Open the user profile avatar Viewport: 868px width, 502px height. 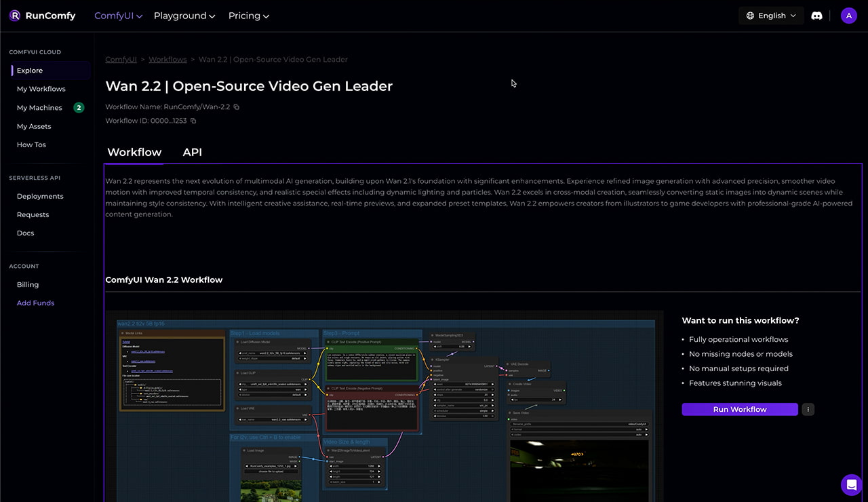click(x=848, y=16)
